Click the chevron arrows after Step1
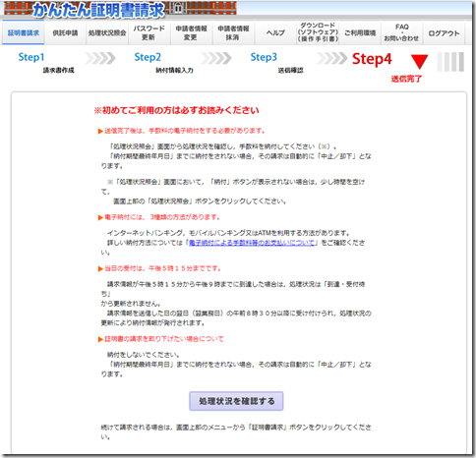The width and height of the screenshot is (476, 458). point(100,58)
